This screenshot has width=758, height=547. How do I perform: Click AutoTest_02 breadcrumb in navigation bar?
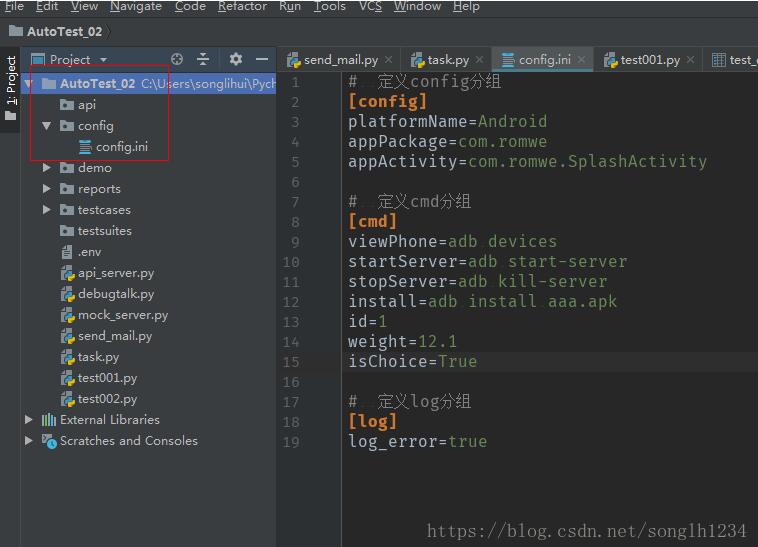point(64,31)
